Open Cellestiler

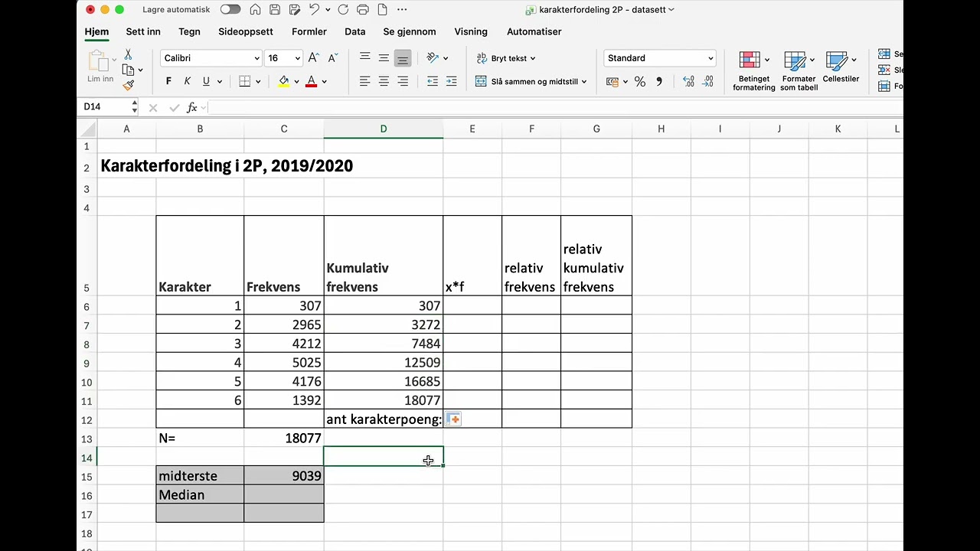[841, 67]
